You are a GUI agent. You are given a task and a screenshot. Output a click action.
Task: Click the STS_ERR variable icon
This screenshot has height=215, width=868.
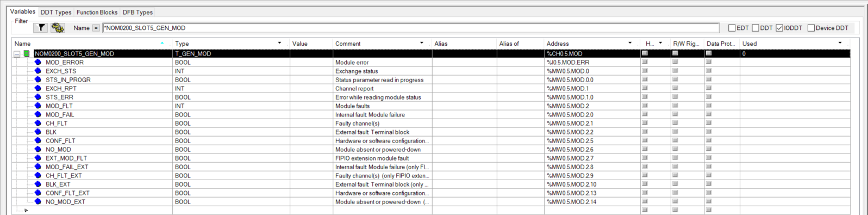pos(38,97)
